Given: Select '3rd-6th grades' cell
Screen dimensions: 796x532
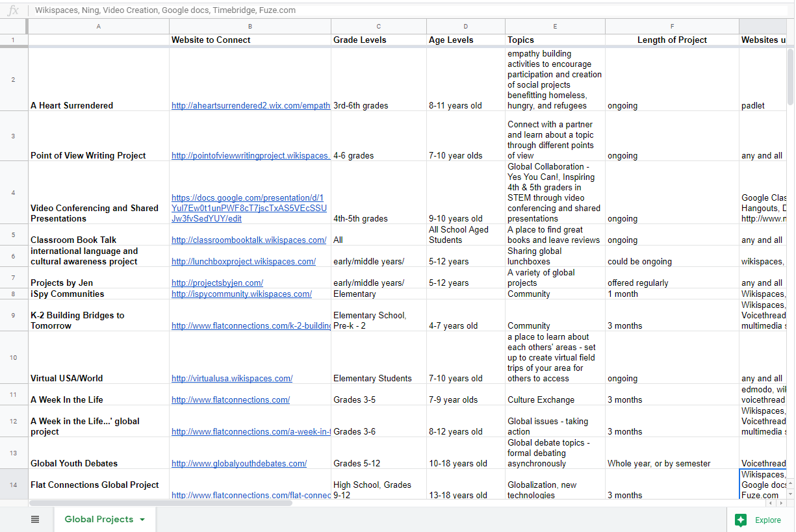Looking at the screenshot, I should click(379, 79).
